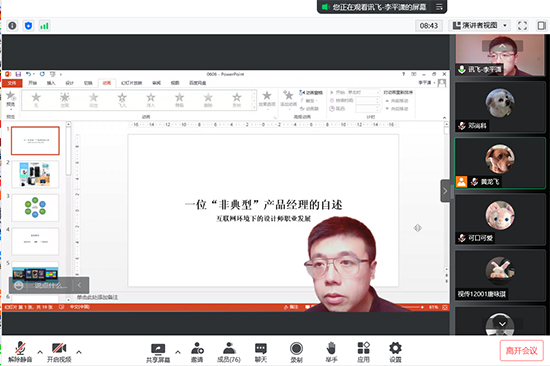Screen dimensions: 550x366
Task: Start recording with the 录制 icon
Action: coord(296,352)
